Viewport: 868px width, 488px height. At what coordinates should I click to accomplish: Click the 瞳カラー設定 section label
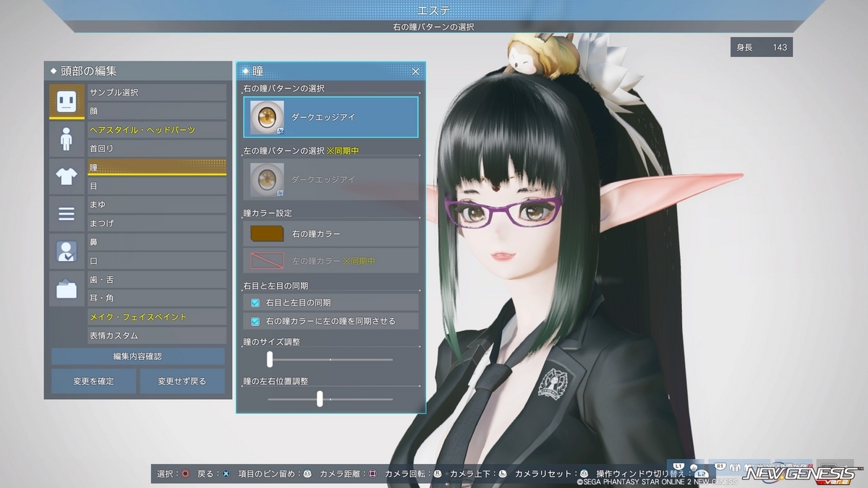(x=268, y=213)
